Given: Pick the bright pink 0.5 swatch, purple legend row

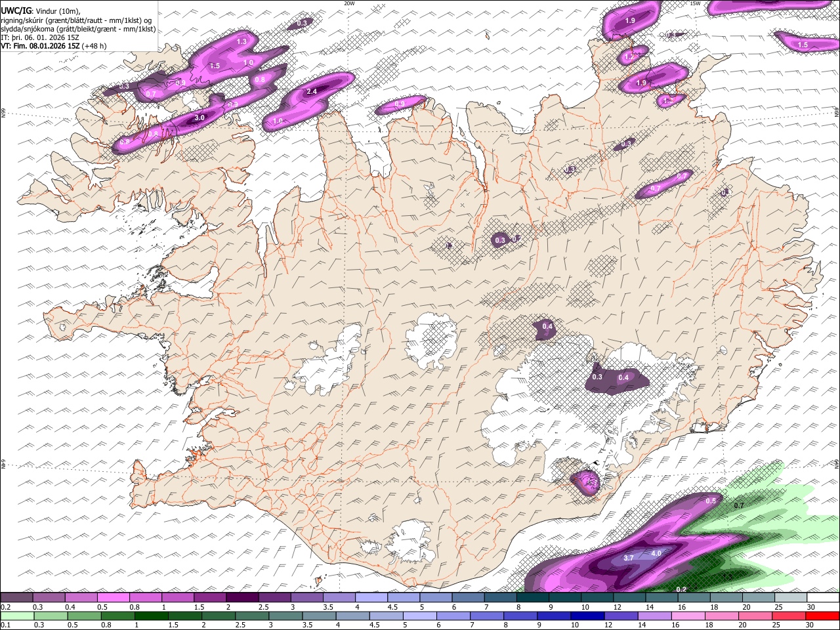Looking at the screenshot, I should click(x=113, y=597).
